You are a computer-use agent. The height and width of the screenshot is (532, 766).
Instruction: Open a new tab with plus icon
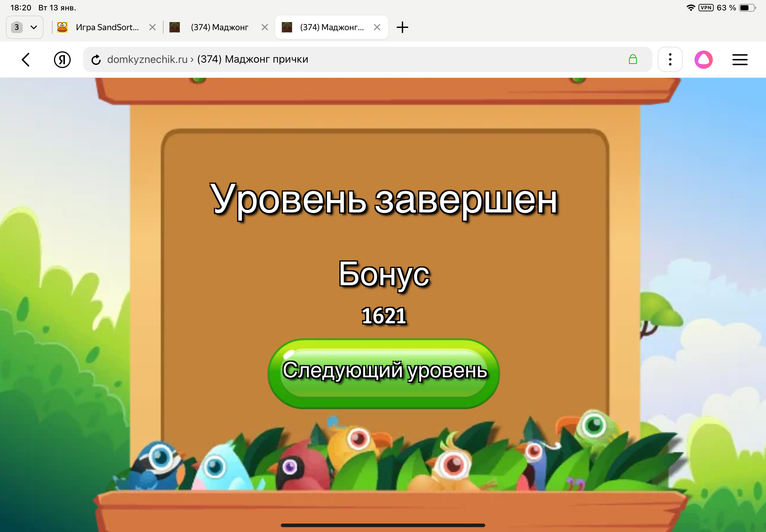pos(402,27)
